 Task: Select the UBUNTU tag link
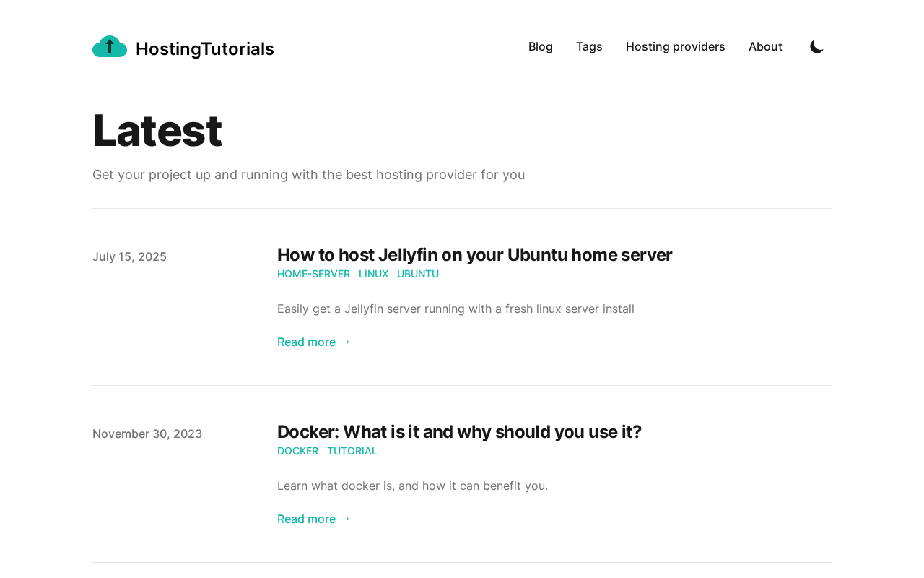(x=418, y=274)
